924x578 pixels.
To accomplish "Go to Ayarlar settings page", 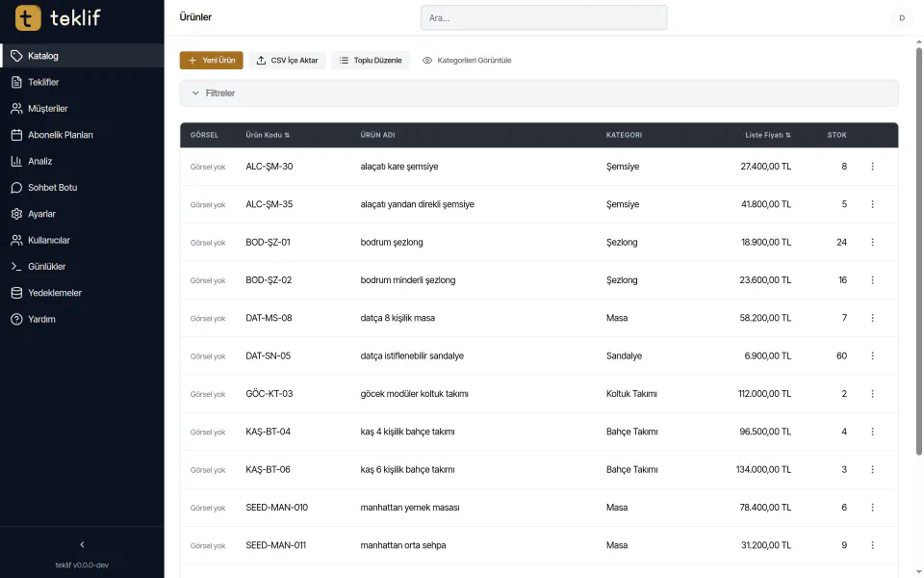I will 82,214.
